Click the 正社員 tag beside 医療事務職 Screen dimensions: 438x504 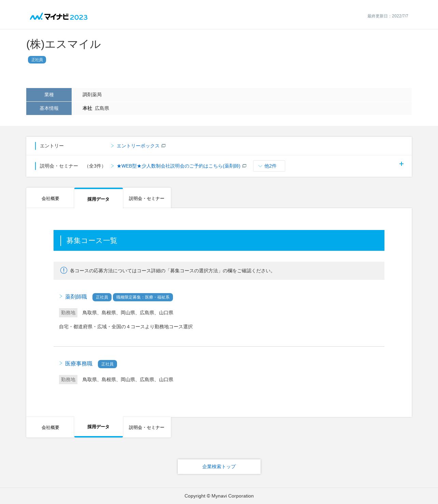coord(107,364)
